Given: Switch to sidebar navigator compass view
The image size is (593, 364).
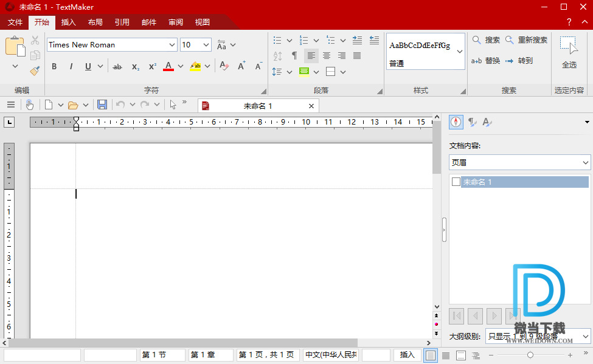Looking at the screenshot, I should 456,122.
